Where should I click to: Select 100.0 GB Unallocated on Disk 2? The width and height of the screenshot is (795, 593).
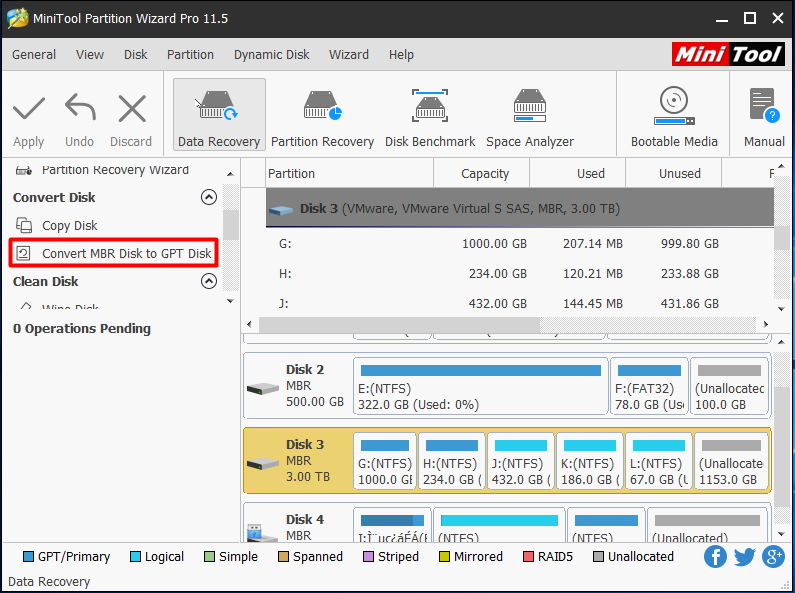(x=730, y=386)
